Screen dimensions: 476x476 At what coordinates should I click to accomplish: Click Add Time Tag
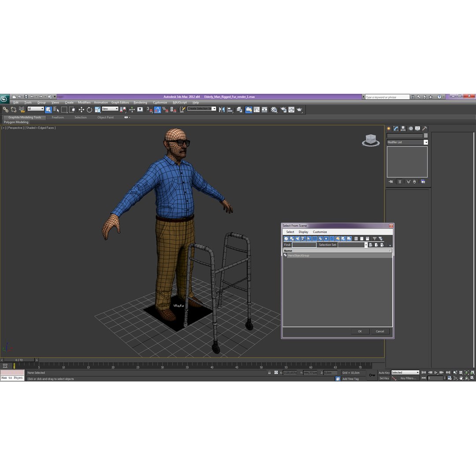(350, 379)
